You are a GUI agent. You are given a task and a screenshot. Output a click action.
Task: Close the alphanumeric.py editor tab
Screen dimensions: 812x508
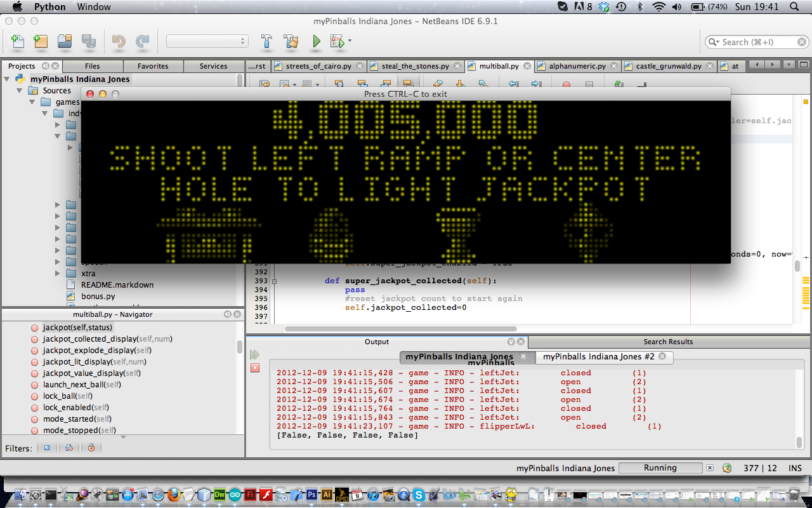tap(615, 66)
